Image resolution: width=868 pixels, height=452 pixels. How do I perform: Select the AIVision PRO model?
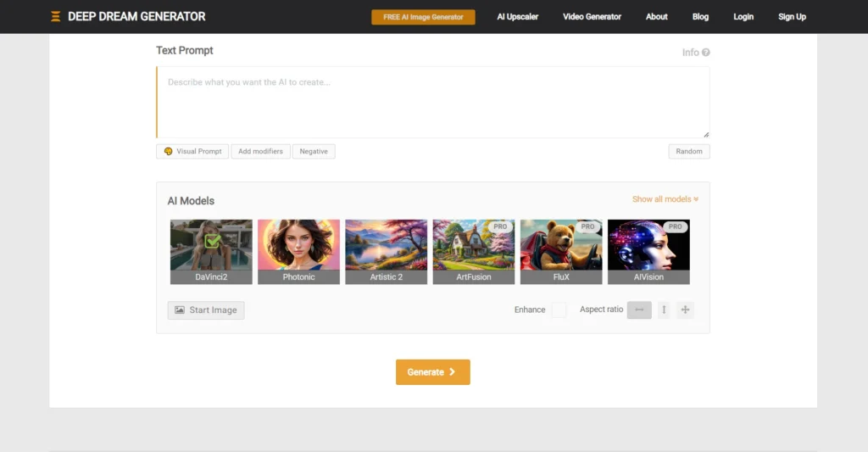coord(648,252)
